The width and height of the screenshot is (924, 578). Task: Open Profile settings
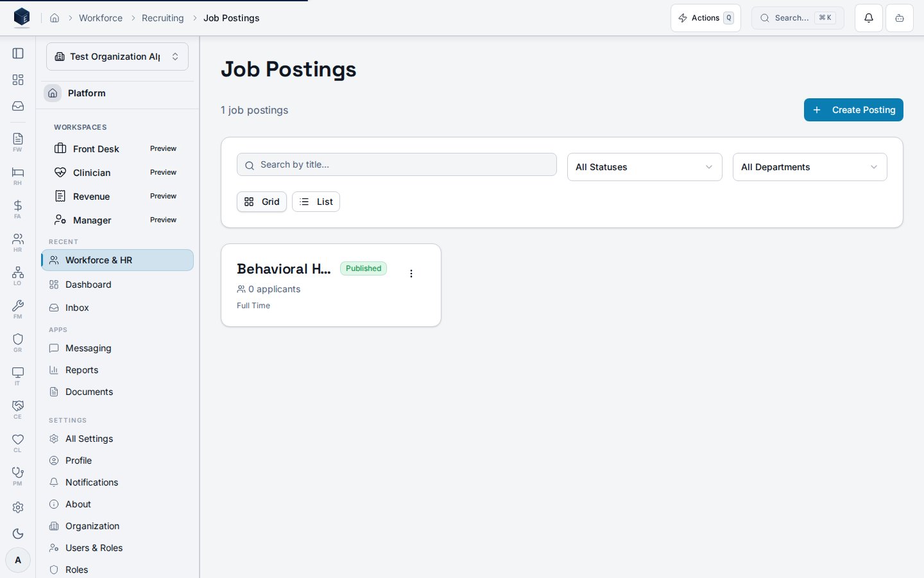pyautogui.click(x=117, y=460)
